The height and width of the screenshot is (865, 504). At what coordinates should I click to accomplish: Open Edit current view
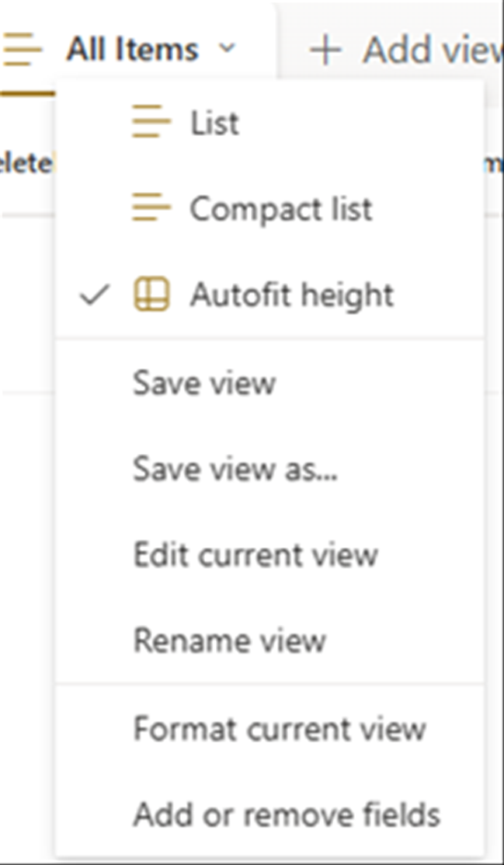[269, 554]
